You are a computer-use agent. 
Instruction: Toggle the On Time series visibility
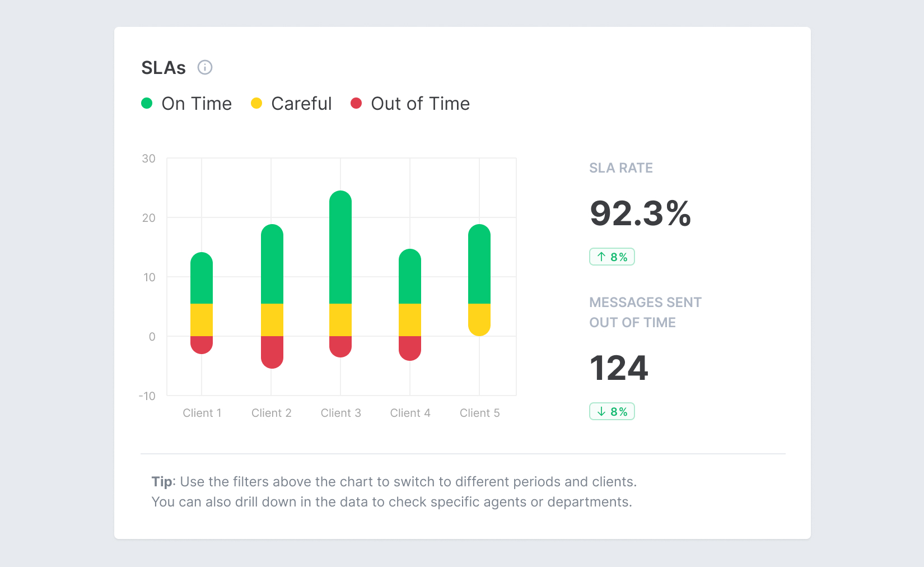197,103
